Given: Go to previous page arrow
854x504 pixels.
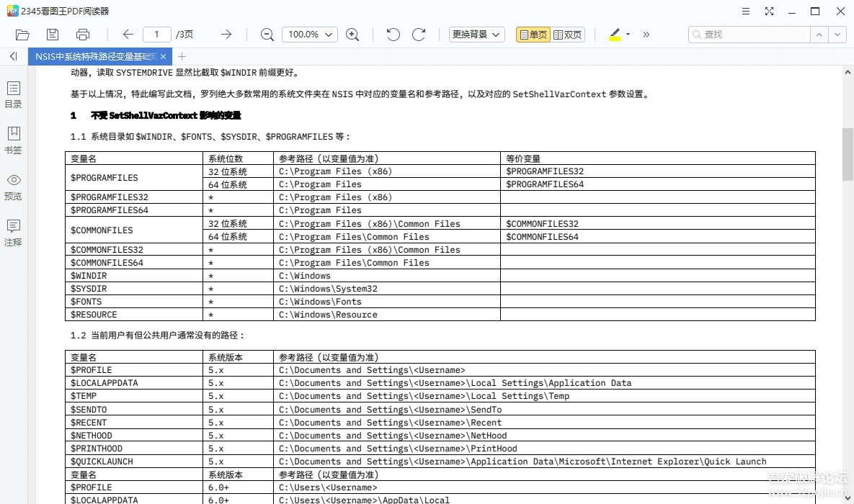Looking at the screenshot, I should (128, 35).
